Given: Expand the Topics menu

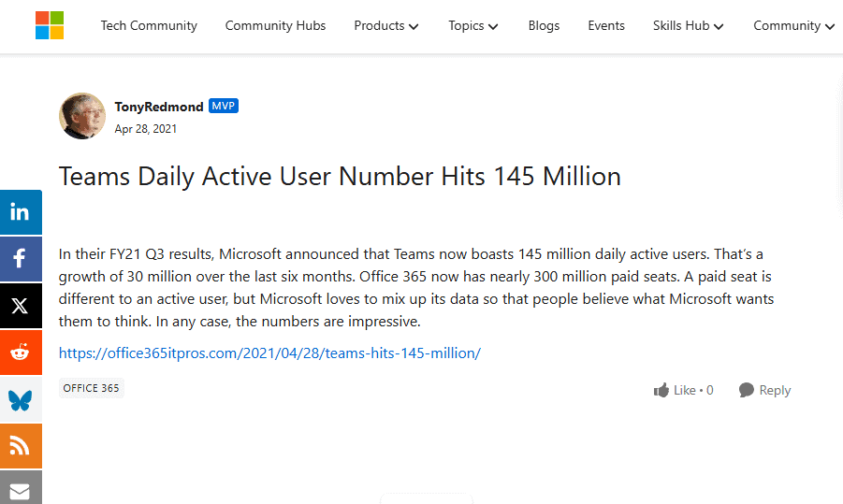Looking at the screenshot, I should 473,26.
